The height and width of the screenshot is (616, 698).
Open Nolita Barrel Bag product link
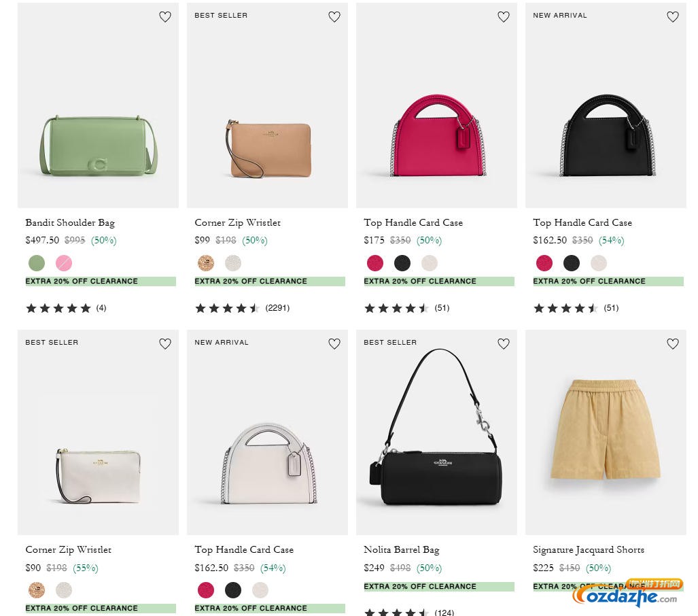[x=402, y=549]
